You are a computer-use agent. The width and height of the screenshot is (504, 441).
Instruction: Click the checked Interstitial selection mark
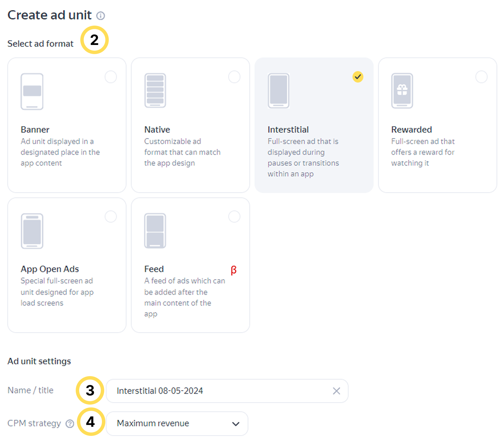tap(358, 77)
